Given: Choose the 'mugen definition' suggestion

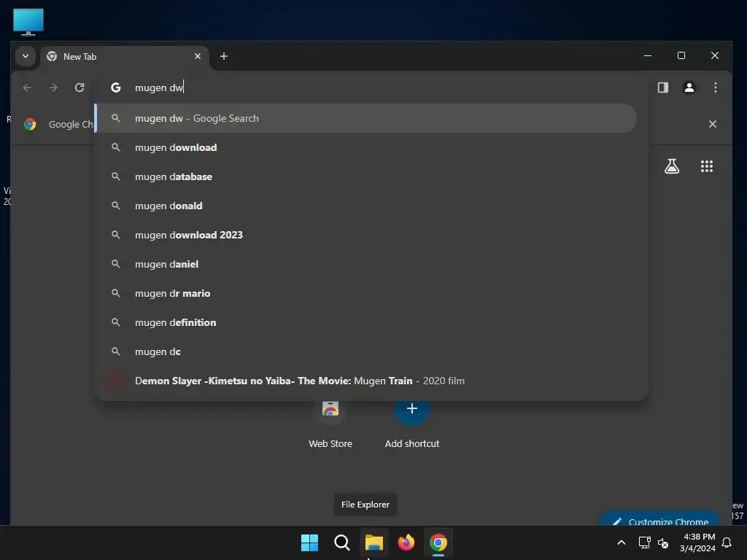Looking at the screenshot, I should (x=365, y=322).
